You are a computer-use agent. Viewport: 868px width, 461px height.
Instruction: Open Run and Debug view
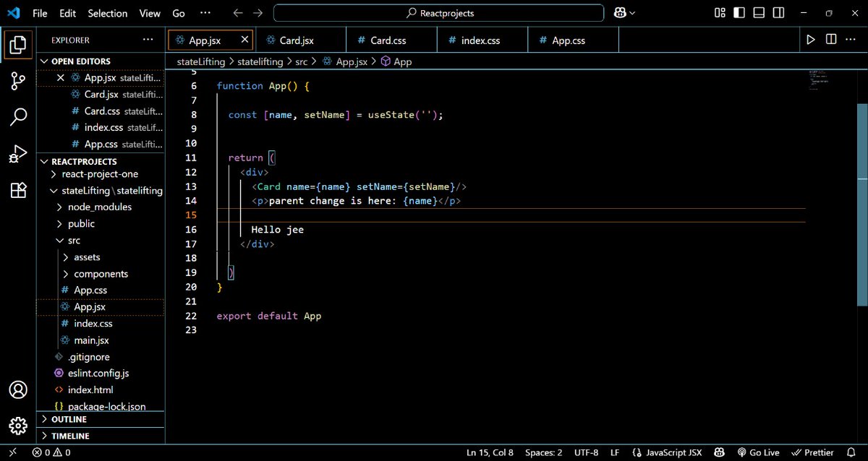click(18, 153)
